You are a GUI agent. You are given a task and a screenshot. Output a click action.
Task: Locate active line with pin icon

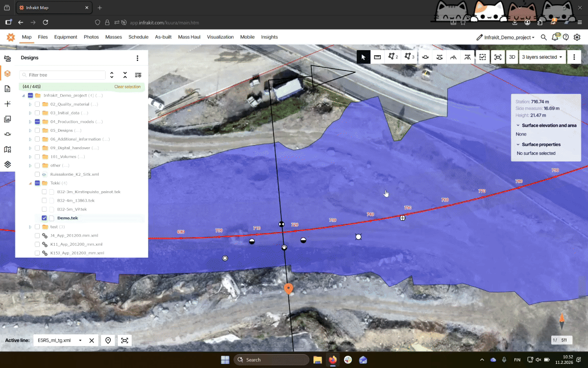tap(108, 340)
